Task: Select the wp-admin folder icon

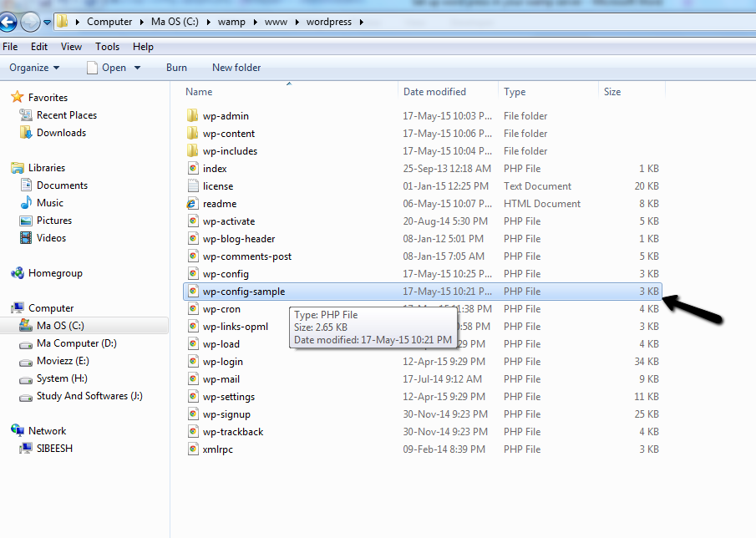Action: pos(192,115)
